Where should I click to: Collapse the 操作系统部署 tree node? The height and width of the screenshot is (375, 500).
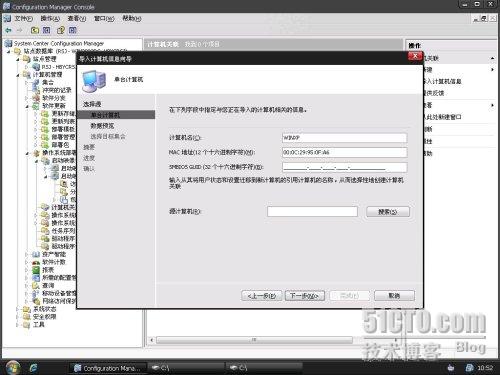tap(27, 153)
